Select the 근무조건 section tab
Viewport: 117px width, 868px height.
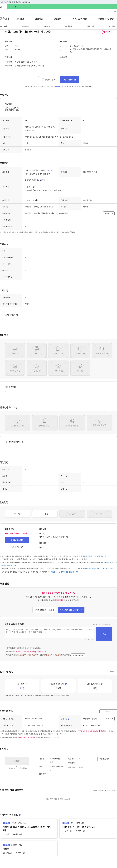click(x=25, y=26)
